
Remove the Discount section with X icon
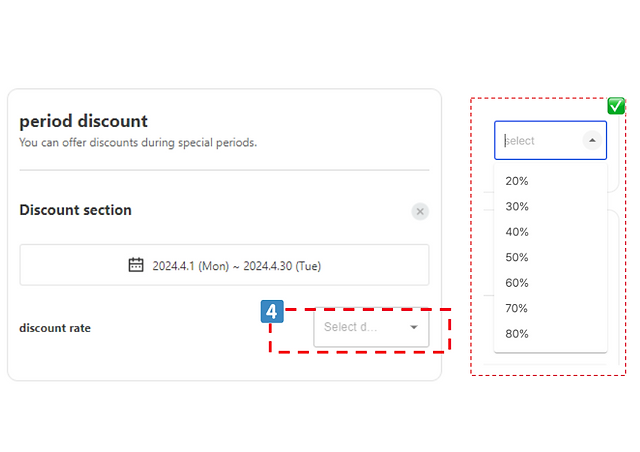420,212
